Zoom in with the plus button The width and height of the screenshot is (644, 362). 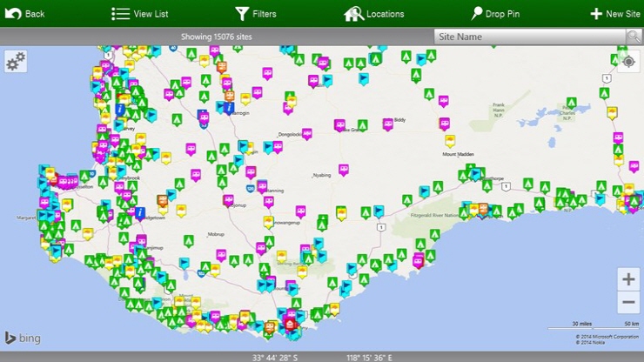[x=628, y=279]
